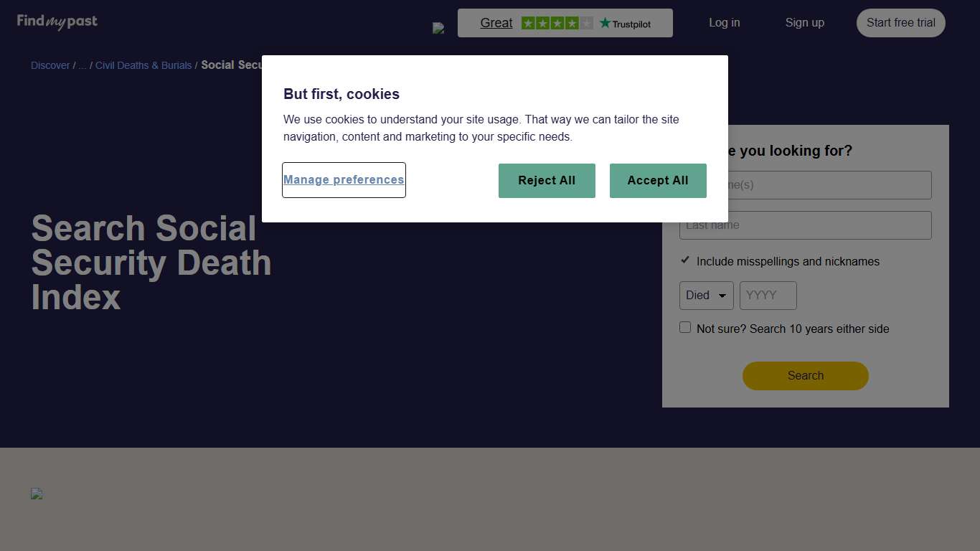Open the Trustpilot rating widget
This screenshot has height=551, width=980.
coord(565,22)
